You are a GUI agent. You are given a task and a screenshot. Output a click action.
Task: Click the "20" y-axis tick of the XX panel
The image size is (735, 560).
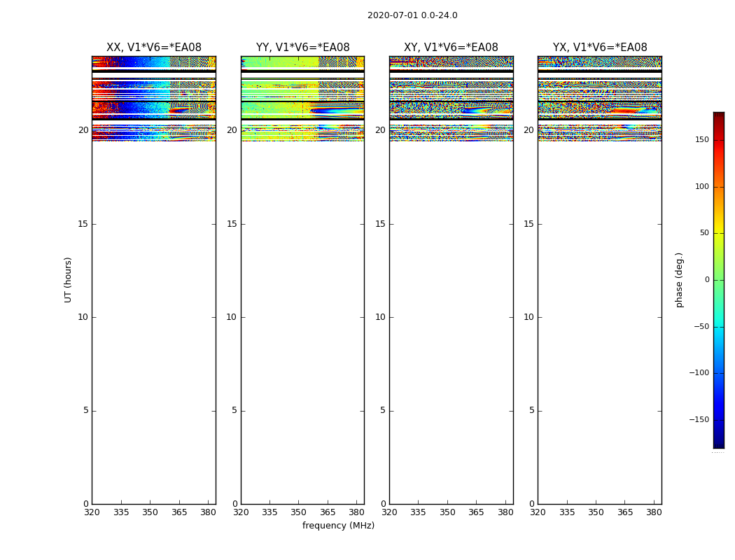pyautogui.click(x=83, y=130)
